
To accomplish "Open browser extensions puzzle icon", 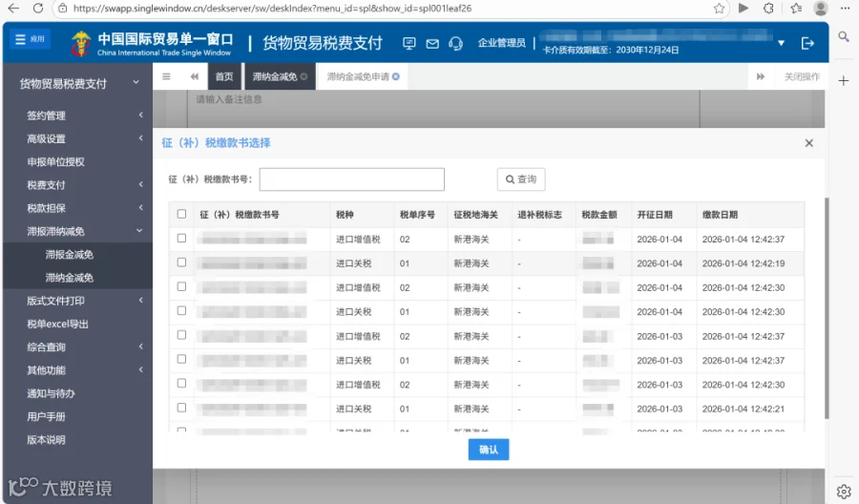I will [768, 9].
